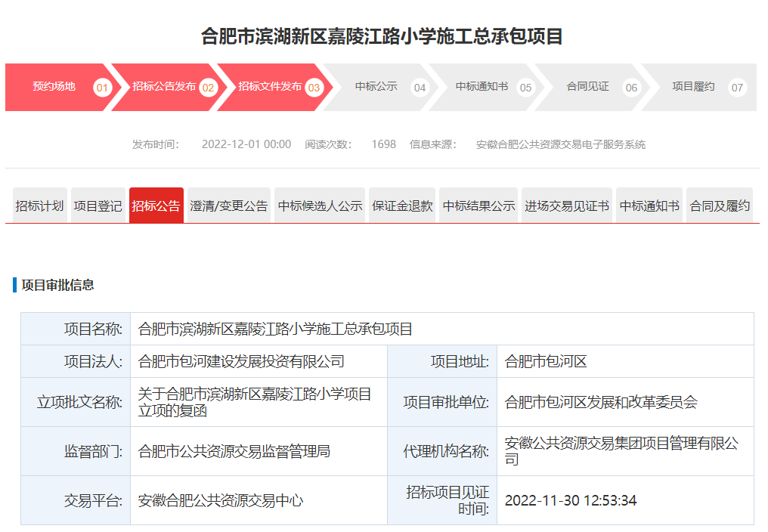Click the 项目审批信息 section heading
768x532 pixels.
coord(57,285)
